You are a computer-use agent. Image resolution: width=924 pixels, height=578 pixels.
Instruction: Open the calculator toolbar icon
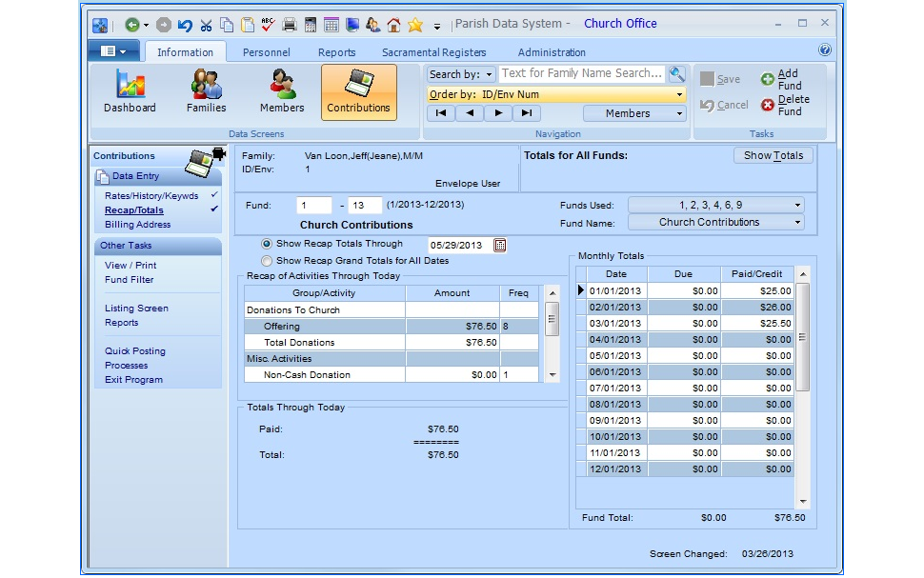(310, 23)
